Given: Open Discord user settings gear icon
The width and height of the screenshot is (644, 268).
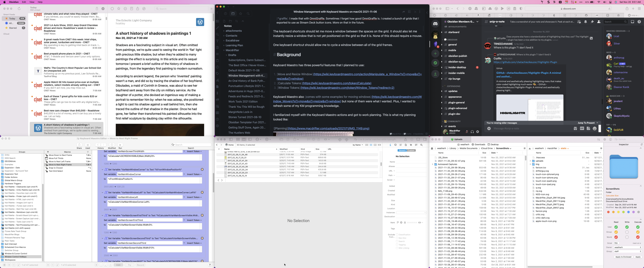Looking at the screenshot, I should 478,132.
